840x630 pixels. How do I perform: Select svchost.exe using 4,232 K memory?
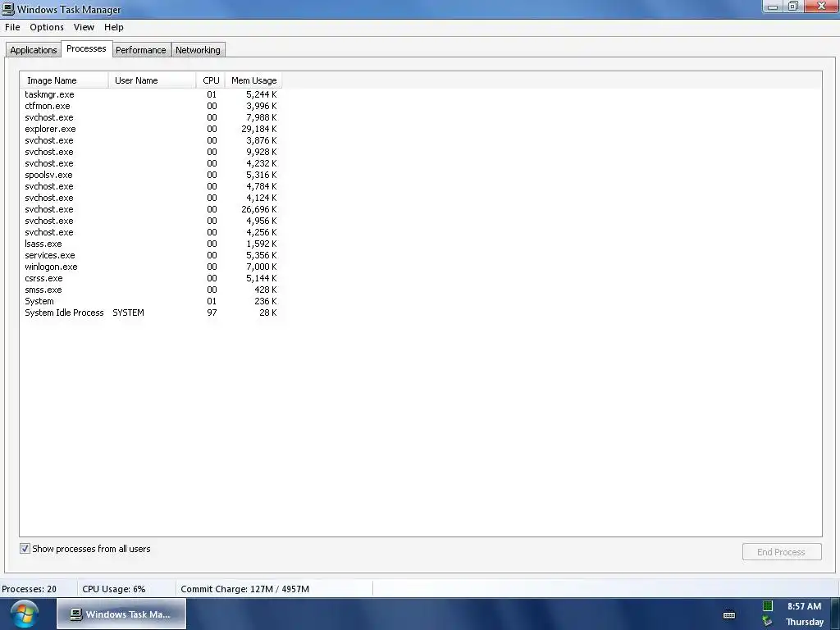(x=151, y=163)
